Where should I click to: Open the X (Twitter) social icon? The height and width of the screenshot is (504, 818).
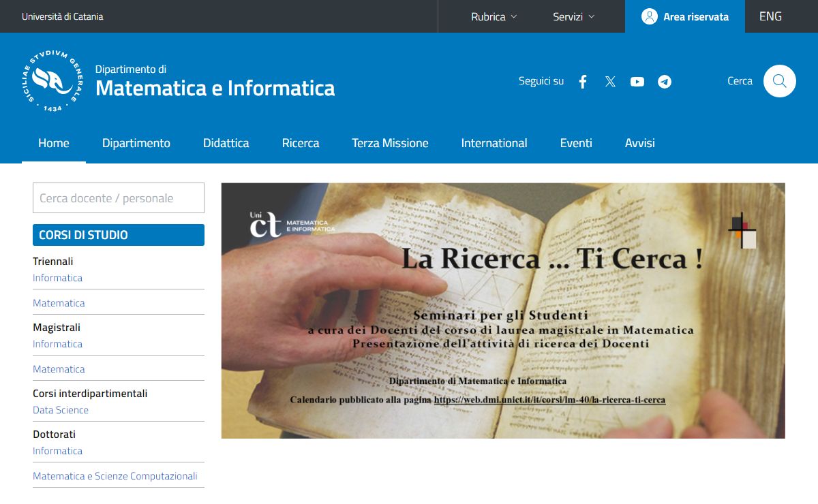[610, 82]
